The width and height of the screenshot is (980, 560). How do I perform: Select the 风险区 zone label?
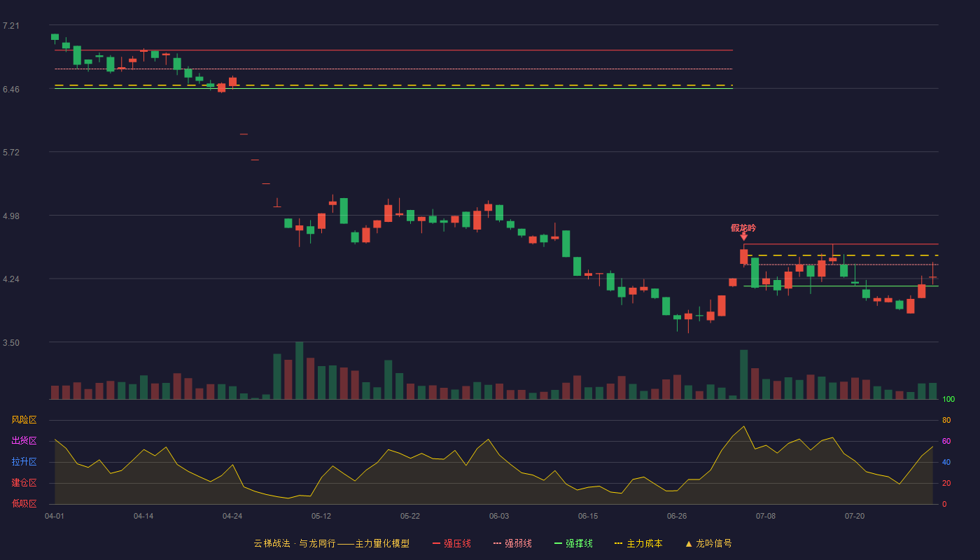tap(24, 420)
